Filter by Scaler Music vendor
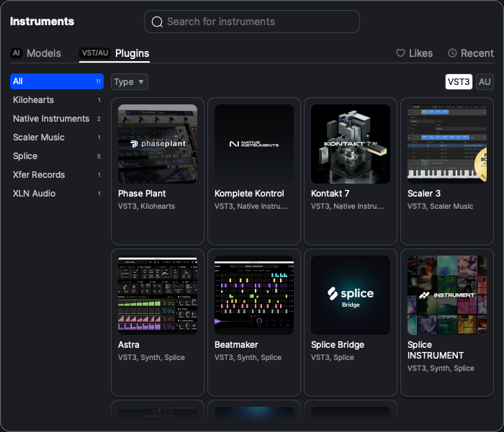The width and height of the screenshot is (504, 432). pyautogui.click(x=57, y=138)
